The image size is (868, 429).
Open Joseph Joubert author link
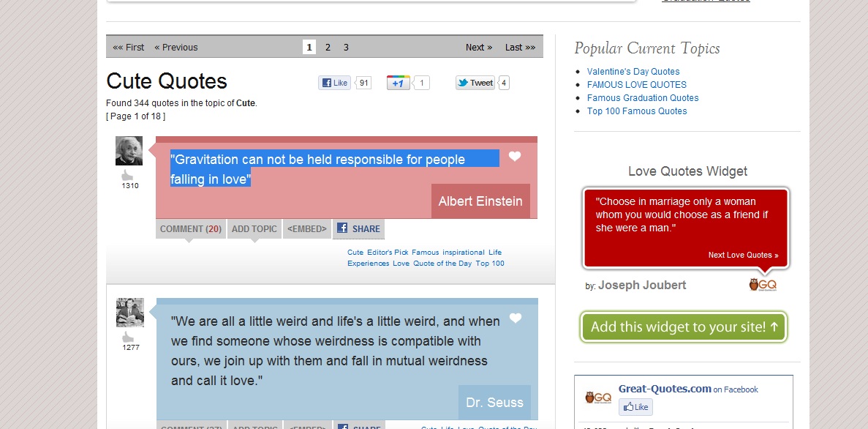tap(642, 286)
